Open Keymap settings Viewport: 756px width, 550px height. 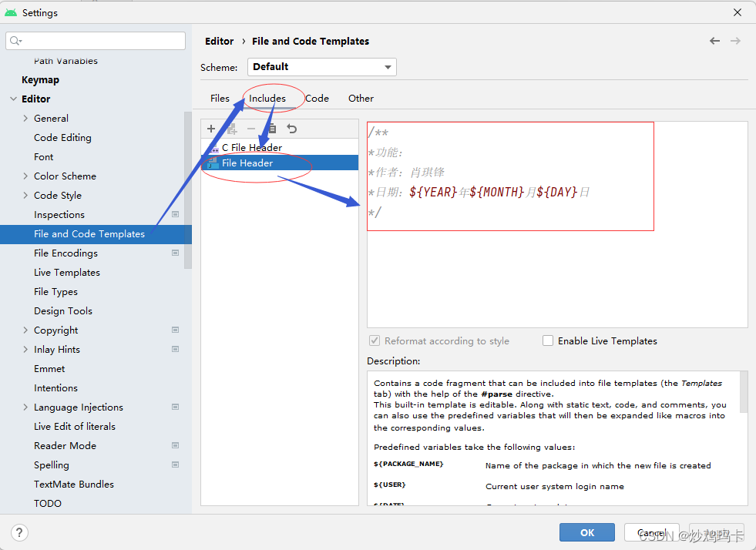(41, 80)
